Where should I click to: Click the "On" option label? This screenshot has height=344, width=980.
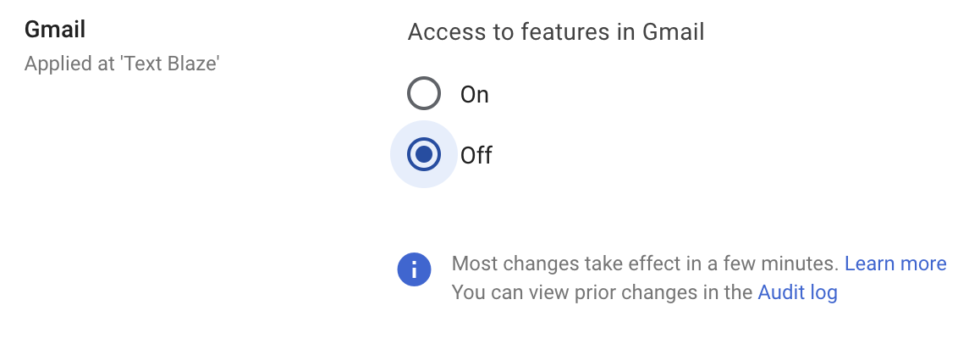pyautogui.click(x=475, y=94)
